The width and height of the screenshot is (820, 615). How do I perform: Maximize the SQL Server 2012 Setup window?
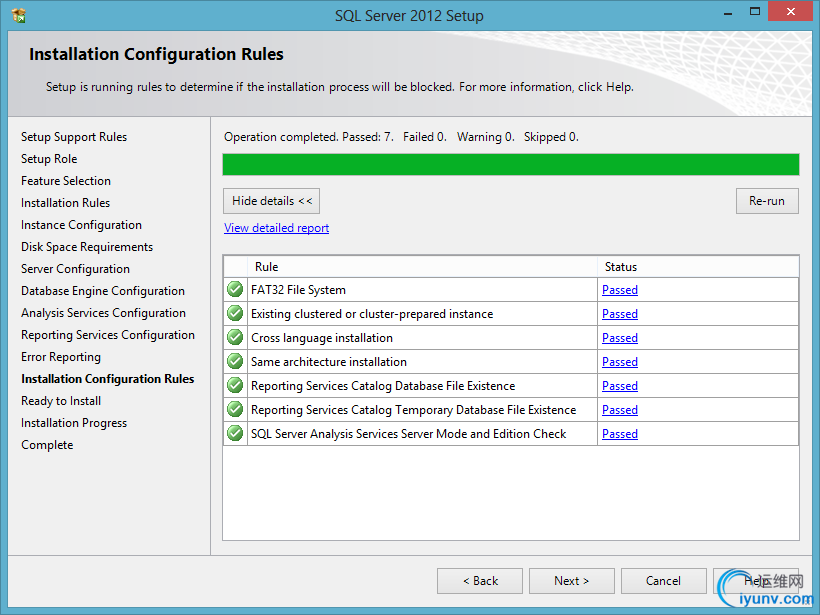click(755, 12)
